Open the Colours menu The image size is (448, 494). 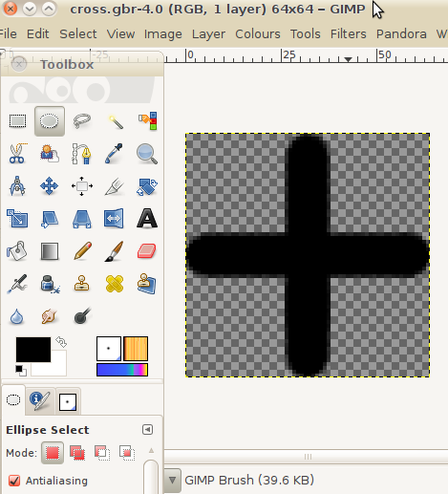[258, 33]
